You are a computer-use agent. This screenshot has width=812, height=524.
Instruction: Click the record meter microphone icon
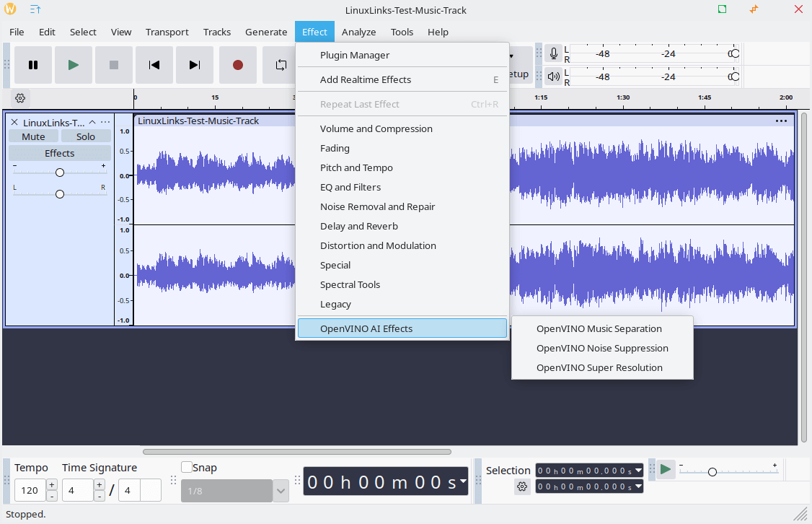coord(554,53)
